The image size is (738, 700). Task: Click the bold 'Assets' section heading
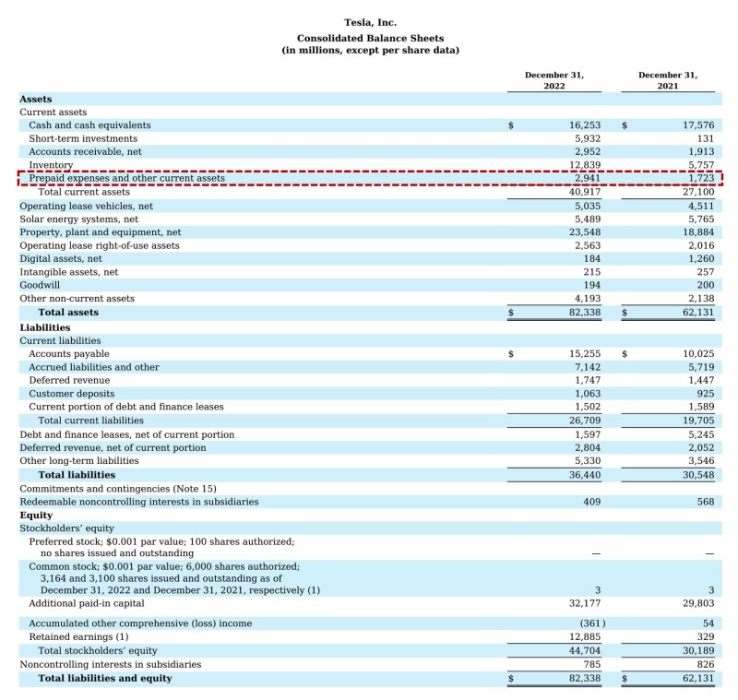(x=36, y=100)
